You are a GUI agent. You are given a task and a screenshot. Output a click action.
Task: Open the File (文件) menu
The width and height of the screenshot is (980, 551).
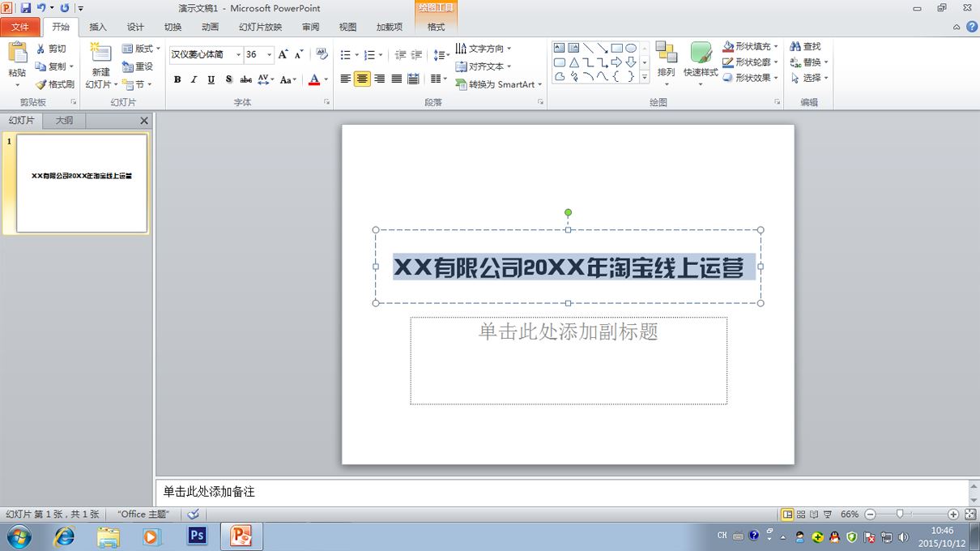20,27
